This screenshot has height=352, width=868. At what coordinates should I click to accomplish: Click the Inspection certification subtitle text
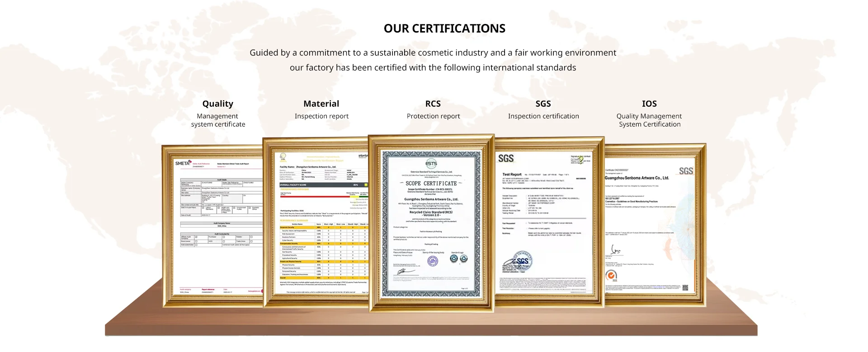tap(543, 116)
